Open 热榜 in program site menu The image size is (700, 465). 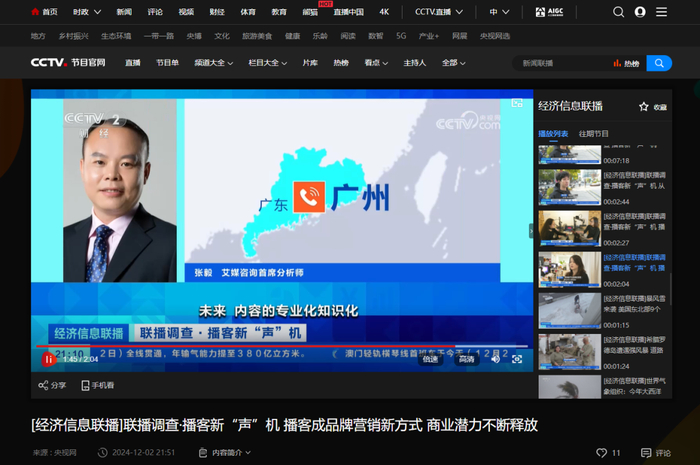point(341,63)
